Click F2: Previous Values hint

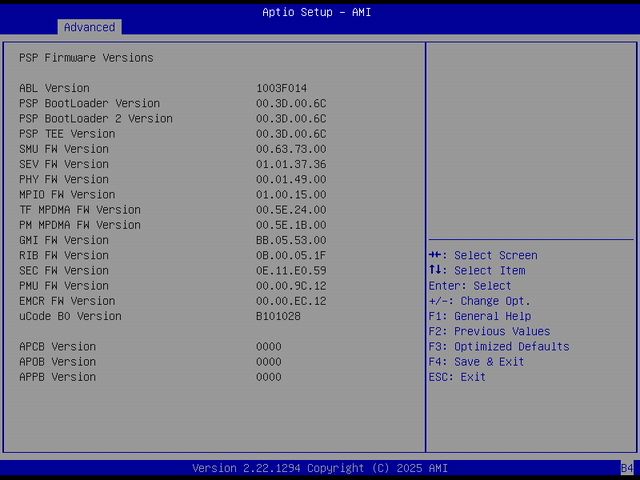(x=489, y=331)
